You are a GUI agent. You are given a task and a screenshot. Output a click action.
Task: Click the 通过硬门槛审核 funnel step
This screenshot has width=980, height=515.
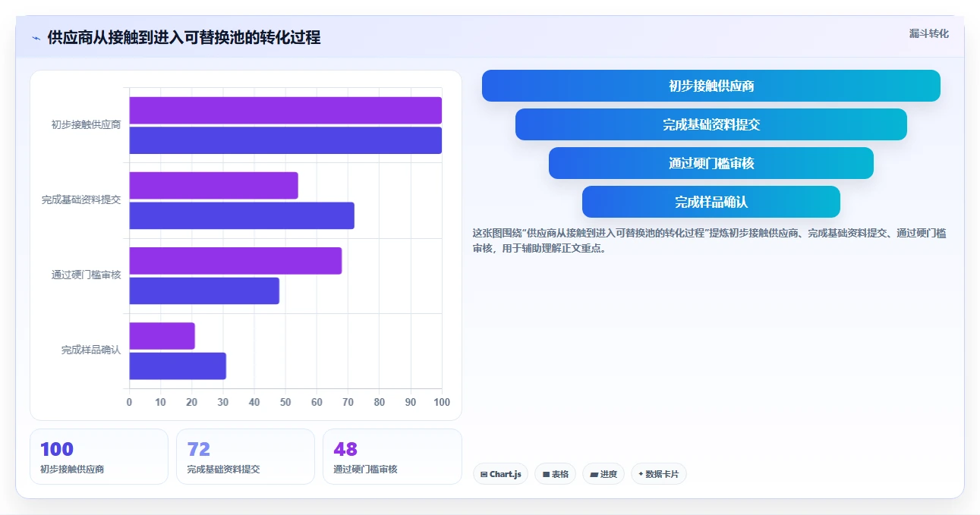pos(711,163)
